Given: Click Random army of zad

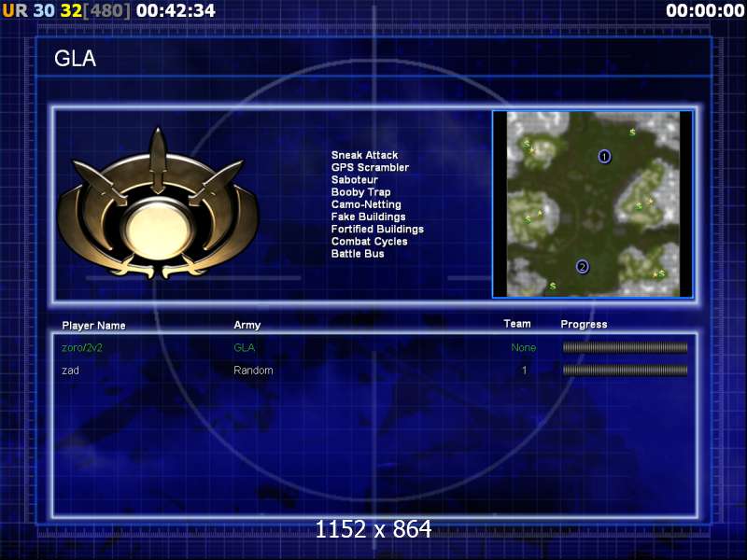Looking at the screenshot, I should pyautogui.click(x=253, y=370).
